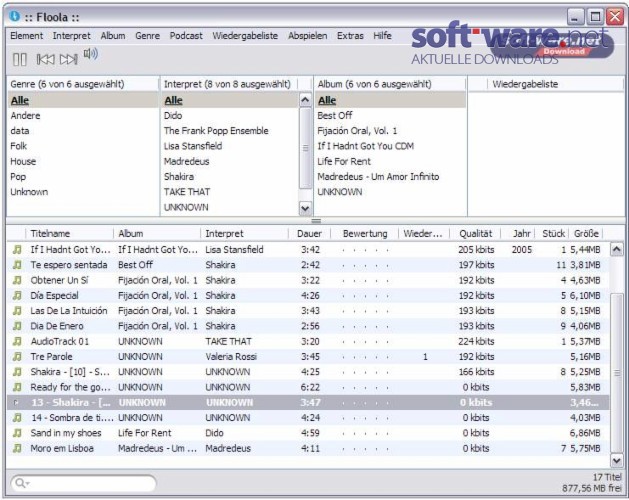Viewport: 629px width, 500px height.
Task: Select Madredeus - Um Amor Infinito album
Action: [390, 177]
